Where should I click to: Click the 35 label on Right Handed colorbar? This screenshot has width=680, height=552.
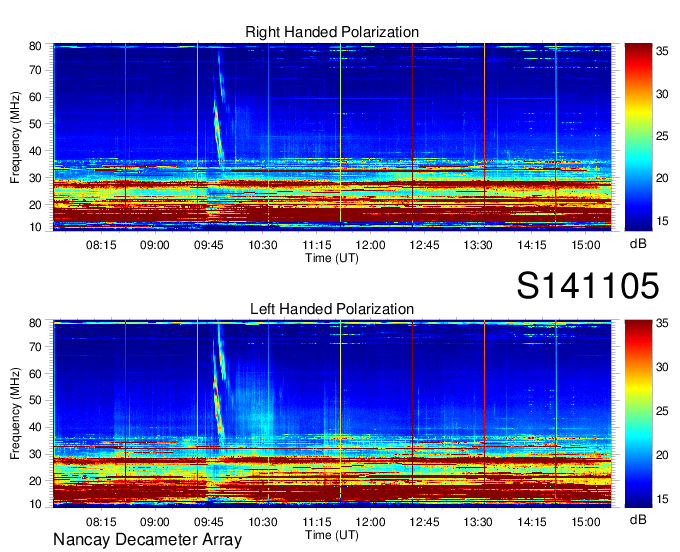[662, 51]
